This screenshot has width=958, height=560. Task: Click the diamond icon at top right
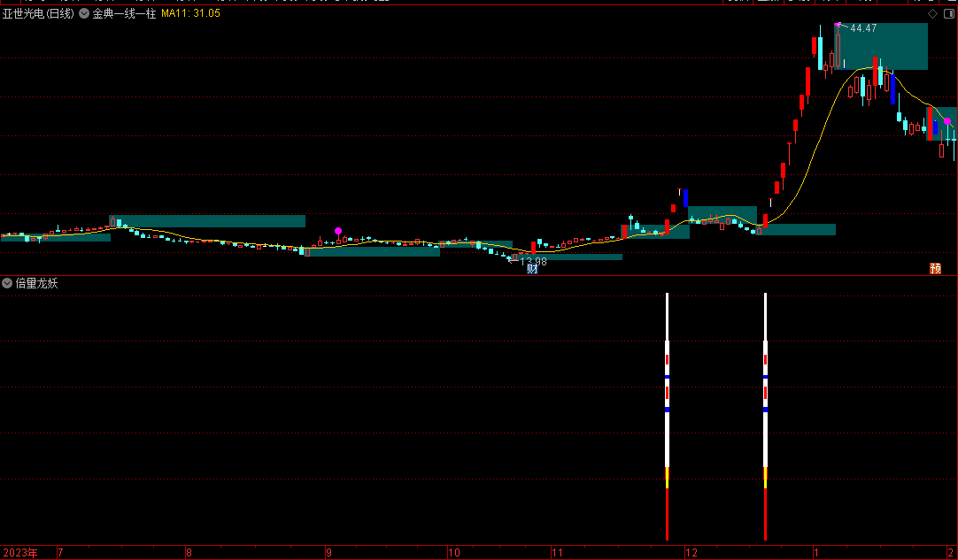click(932, 13)
